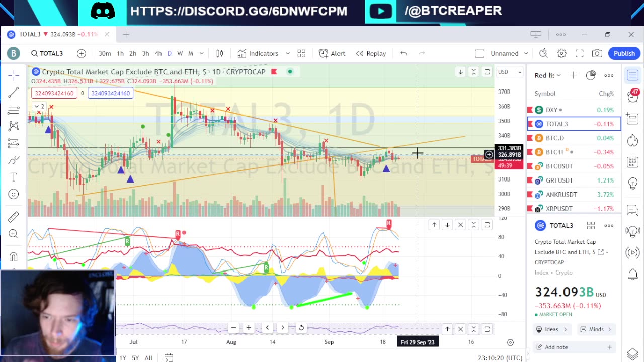Undo the last chart action
Screen dimensions: 644x362
(404, 53)
